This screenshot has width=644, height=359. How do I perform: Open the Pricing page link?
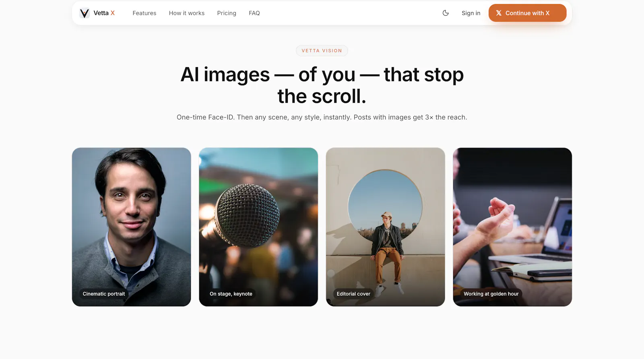click(227, 13)
